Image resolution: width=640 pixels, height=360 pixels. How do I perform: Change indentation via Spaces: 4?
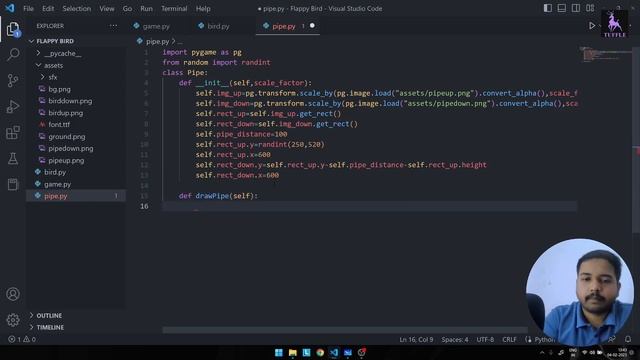point(455,339)
